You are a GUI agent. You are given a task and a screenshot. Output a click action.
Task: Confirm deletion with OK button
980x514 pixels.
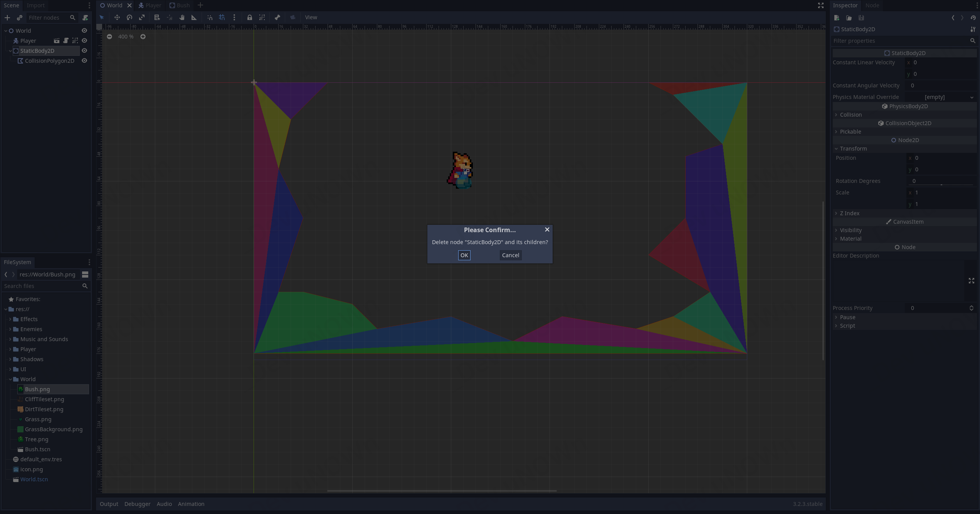point(464,255)
